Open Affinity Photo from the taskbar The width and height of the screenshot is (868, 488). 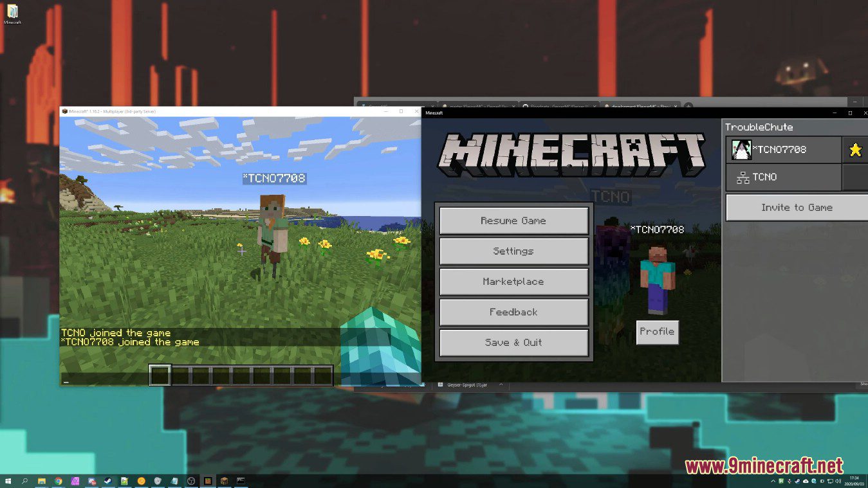(x=75, y=481)
